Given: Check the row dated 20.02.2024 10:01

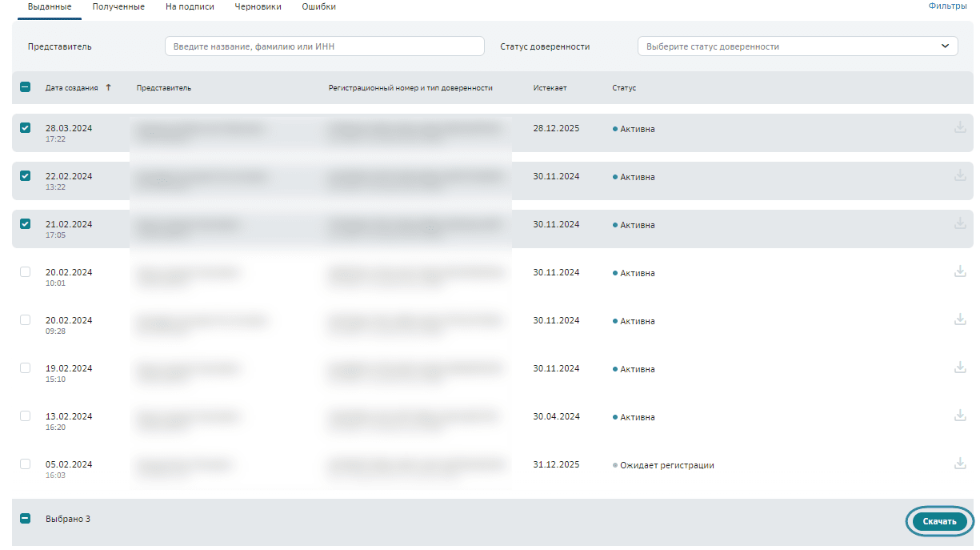Looking at the screenshot, I should pos(25,271).
